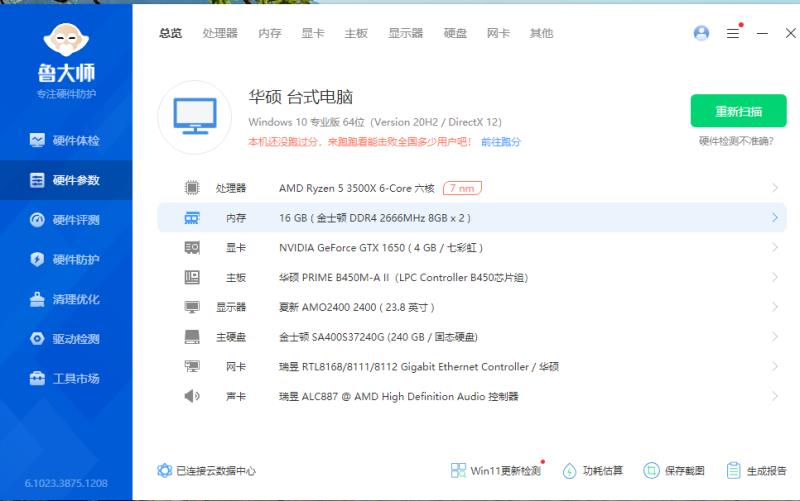Click AMD Ryzen 5 3500X processor text
Viewport: 800px width, 501px height.
click(357, 188)
